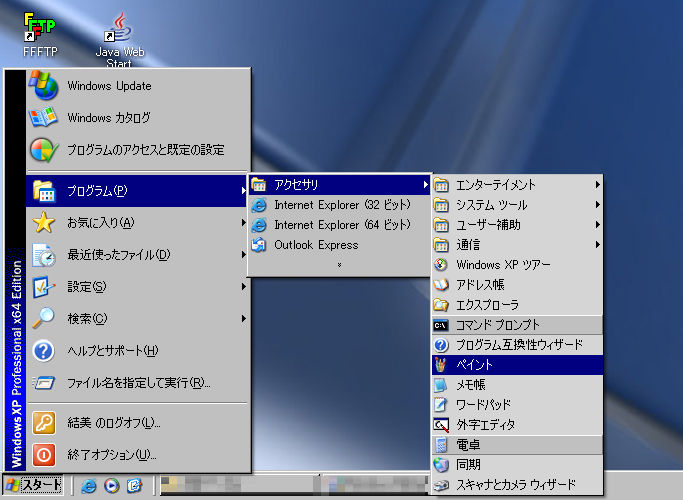Click the スタート button on taskbar

pyautogui.click(x=33, y=485)
